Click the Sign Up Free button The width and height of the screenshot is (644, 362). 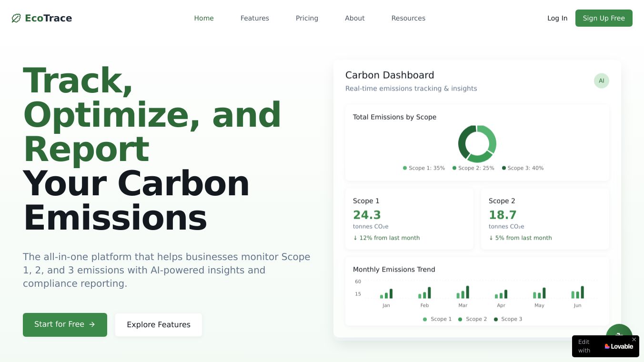point(604,18)
